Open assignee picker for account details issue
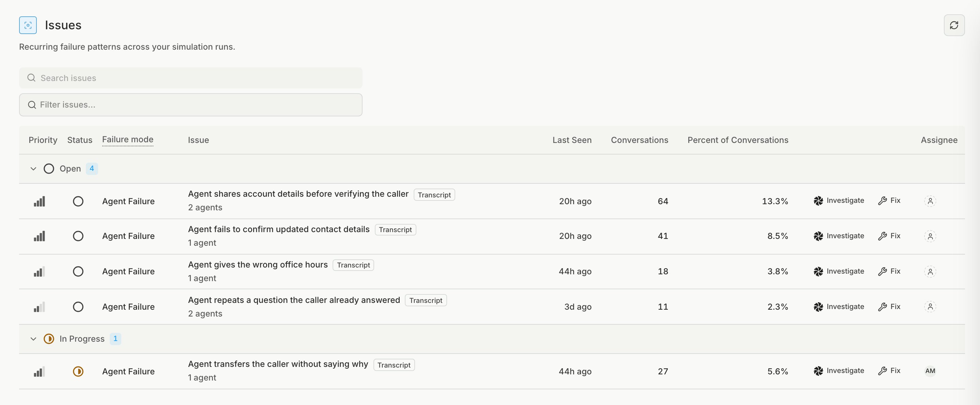This screenshot has width=980, height=405. pyautogui.click(x=930, y=201)
